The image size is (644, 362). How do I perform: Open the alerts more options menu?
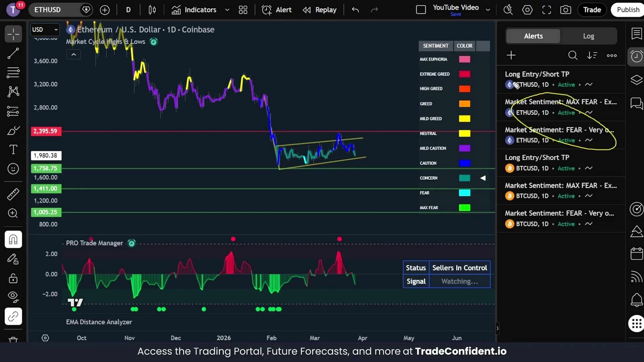tap(612, 55)
